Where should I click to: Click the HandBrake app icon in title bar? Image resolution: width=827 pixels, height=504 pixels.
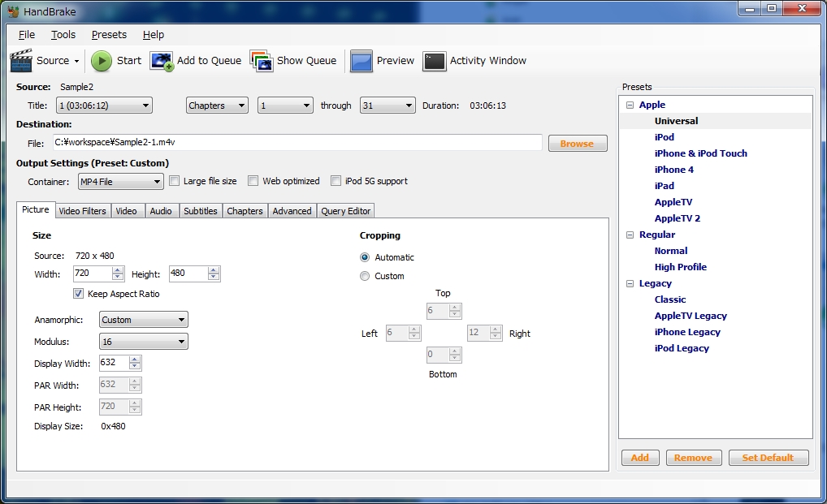click(x=13, y=11)
